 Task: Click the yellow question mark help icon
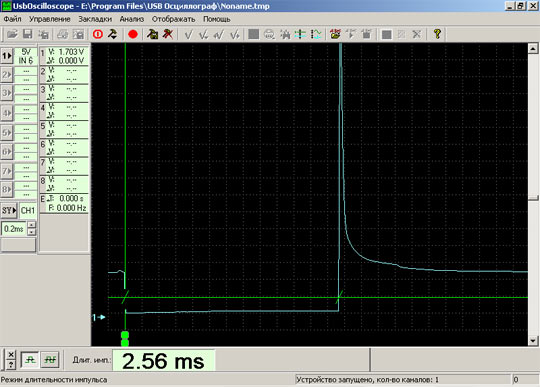coord(437,34)
